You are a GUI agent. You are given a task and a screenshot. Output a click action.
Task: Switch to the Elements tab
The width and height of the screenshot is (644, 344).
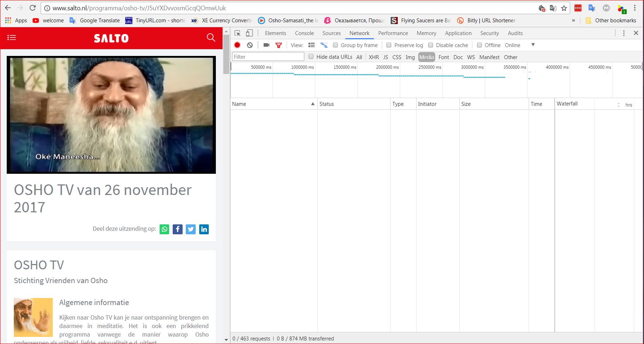pos(275,33)
